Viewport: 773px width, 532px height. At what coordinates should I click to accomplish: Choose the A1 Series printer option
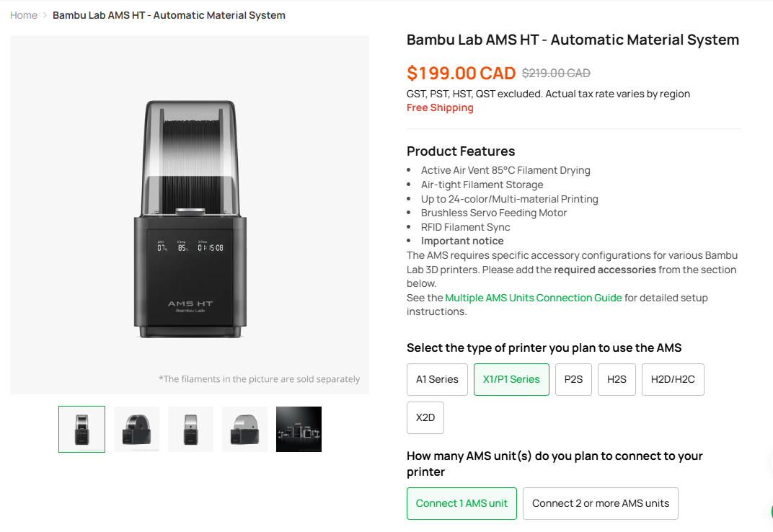pos(437,379)
